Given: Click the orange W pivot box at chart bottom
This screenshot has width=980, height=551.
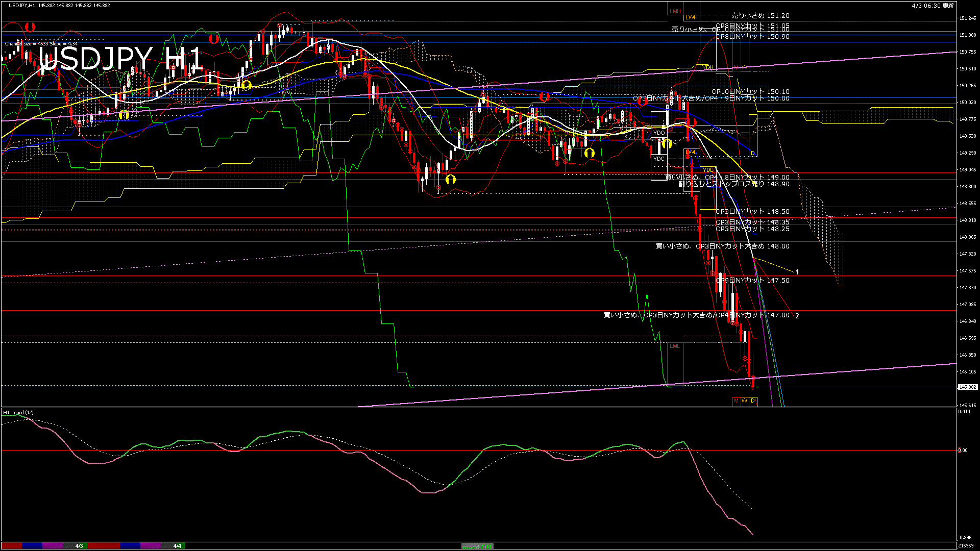Looking at the screenshot, I should [744, 401].
